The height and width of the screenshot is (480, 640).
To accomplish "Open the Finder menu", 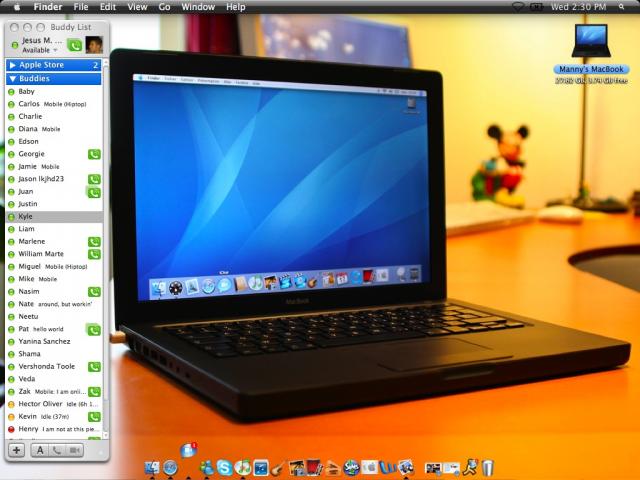I will (x=48, y=7).
